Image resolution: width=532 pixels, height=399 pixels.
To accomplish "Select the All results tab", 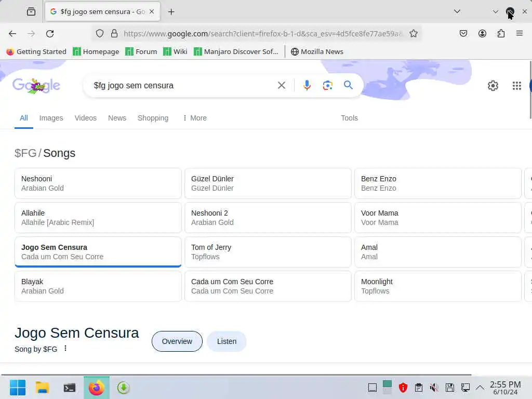I will click(24, 118).
